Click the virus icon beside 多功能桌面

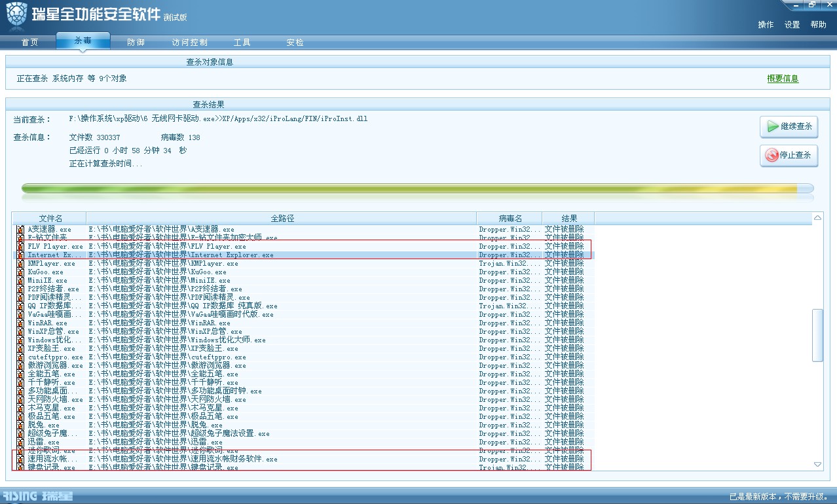20,391
